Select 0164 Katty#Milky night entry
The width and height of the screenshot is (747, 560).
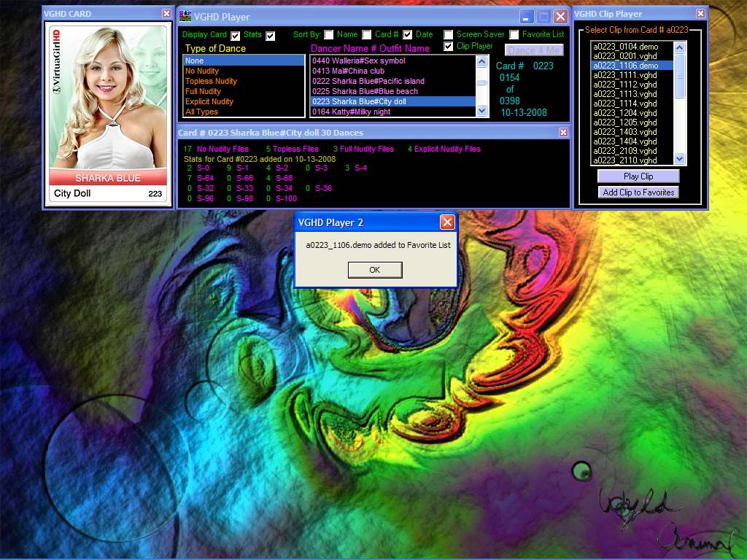[393, 112]
